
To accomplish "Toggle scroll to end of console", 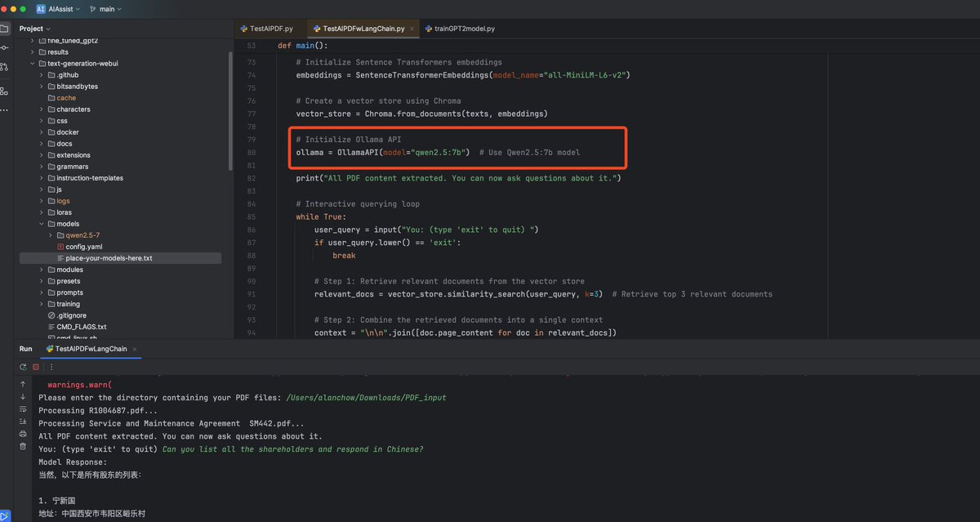I will coord(23,422).
